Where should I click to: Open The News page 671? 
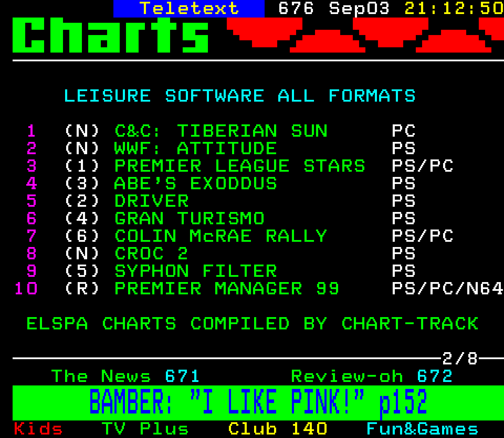pos(125,376)
